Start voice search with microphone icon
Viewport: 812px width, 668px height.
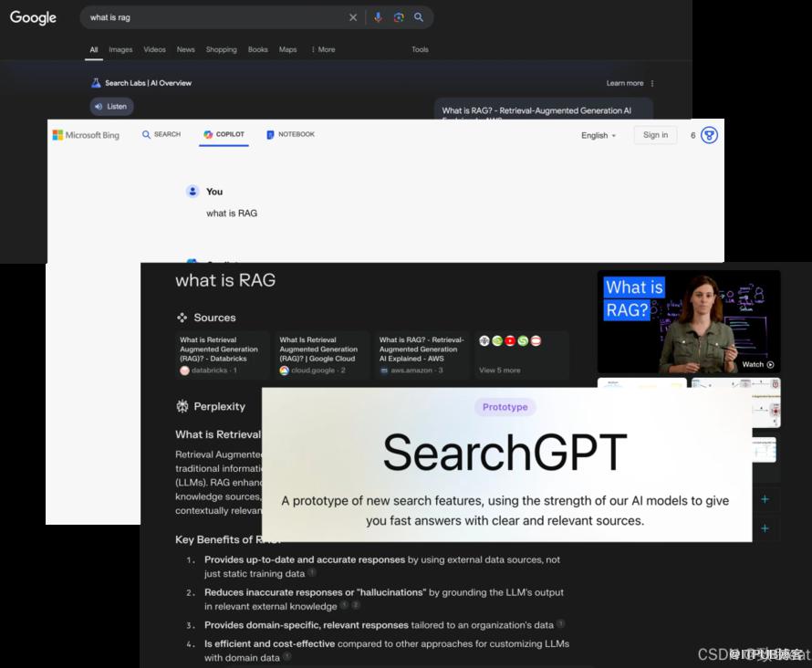click(x=378, y=17)
